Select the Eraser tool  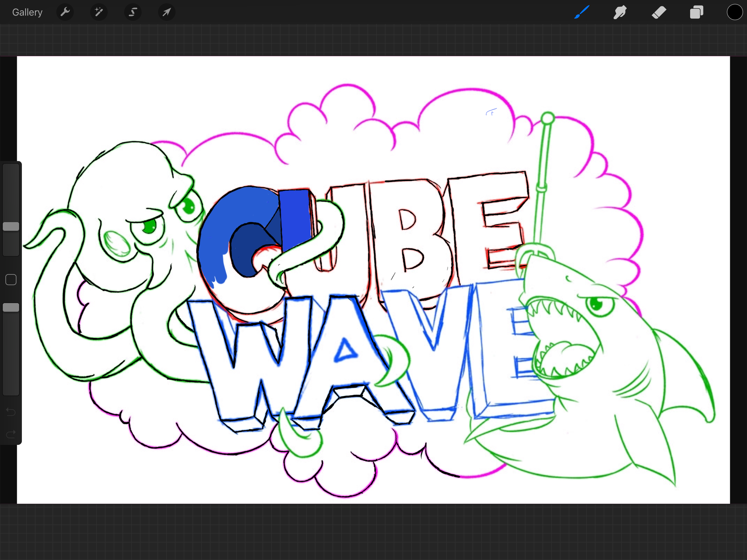658,13
